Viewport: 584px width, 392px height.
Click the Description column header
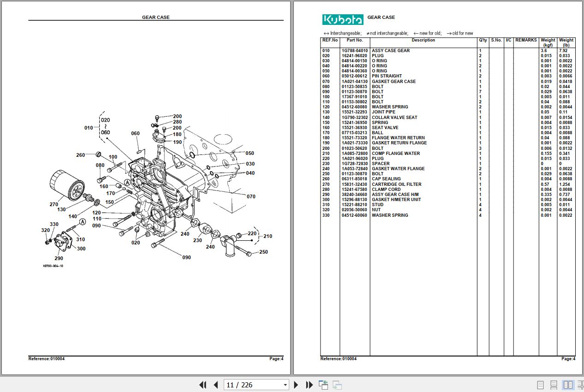(423, 40)
